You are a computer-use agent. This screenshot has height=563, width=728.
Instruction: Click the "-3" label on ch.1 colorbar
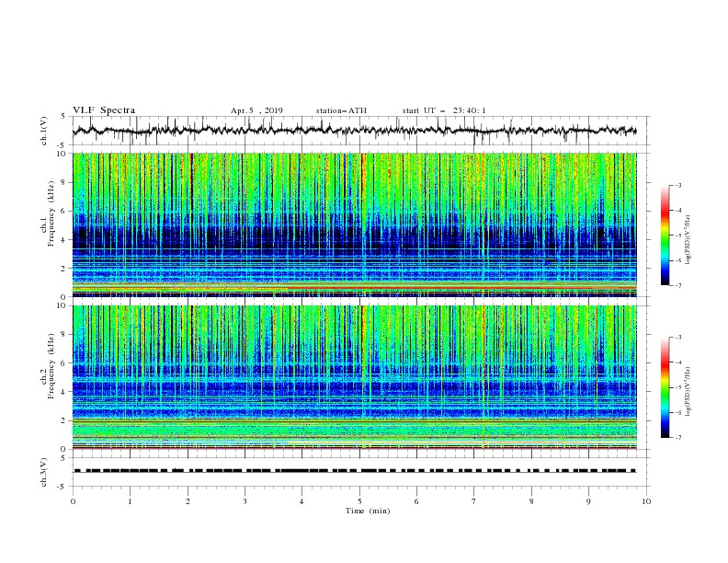pos(678,185)
